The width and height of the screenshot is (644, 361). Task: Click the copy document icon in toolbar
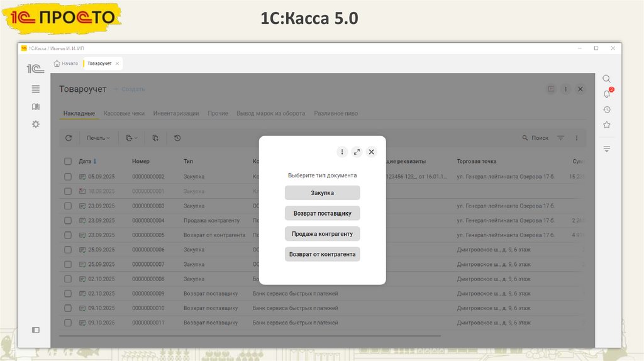click(155, 138)
